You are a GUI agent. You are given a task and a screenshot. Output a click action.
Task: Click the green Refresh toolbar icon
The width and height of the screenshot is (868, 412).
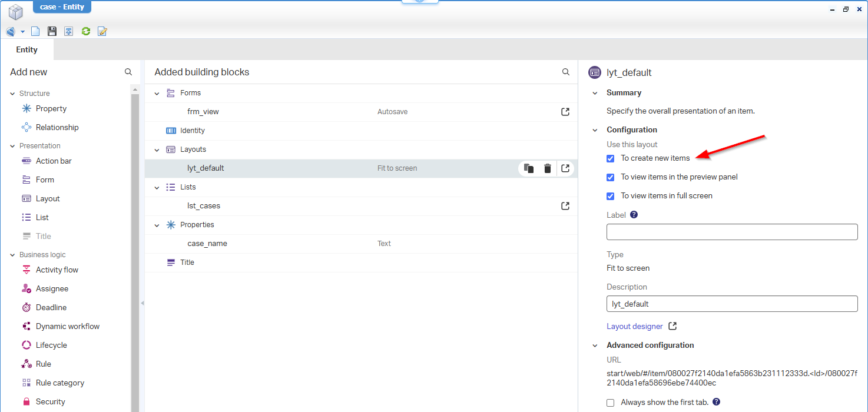pyautogui.click(x=86, y=31)
